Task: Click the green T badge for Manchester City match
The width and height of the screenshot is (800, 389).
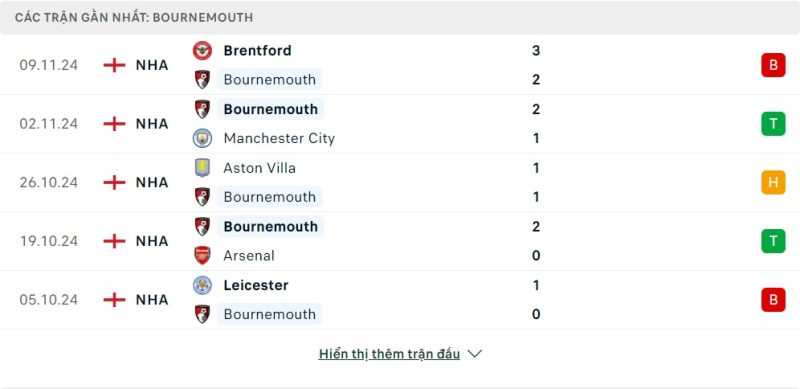Action: (773, 124)
